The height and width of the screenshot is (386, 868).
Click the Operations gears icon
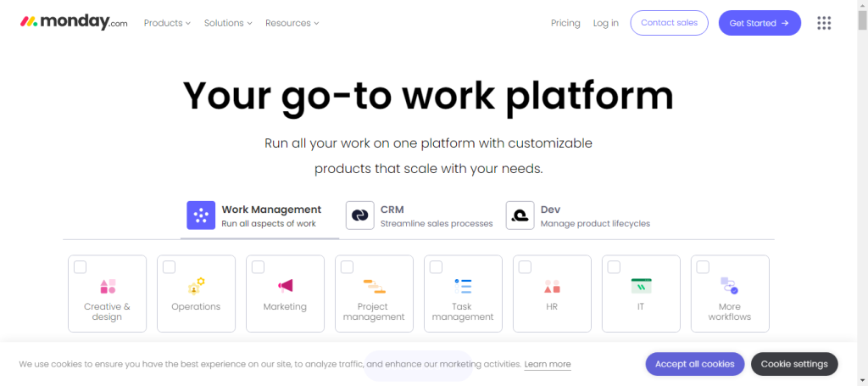pos(196,286)
